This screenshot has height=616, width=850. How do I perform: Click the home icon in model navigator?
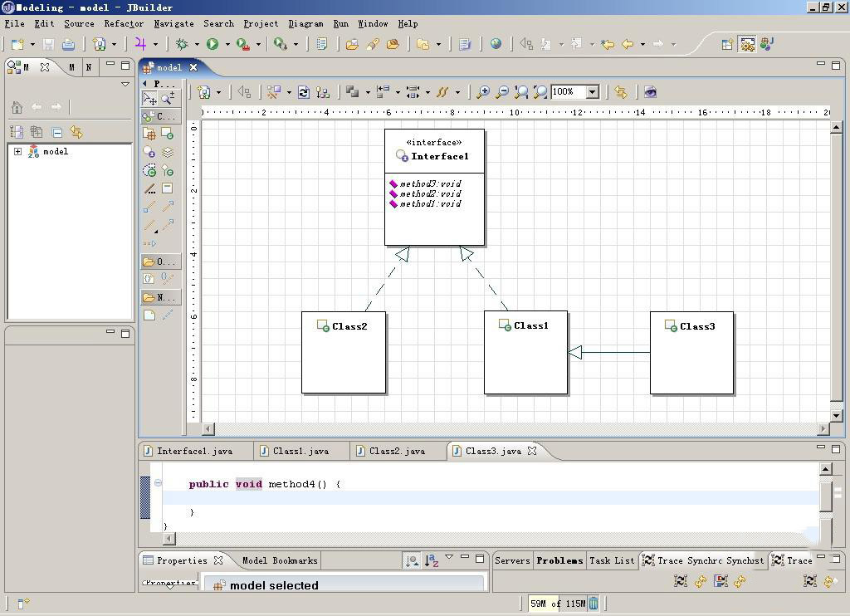(17, 107)
